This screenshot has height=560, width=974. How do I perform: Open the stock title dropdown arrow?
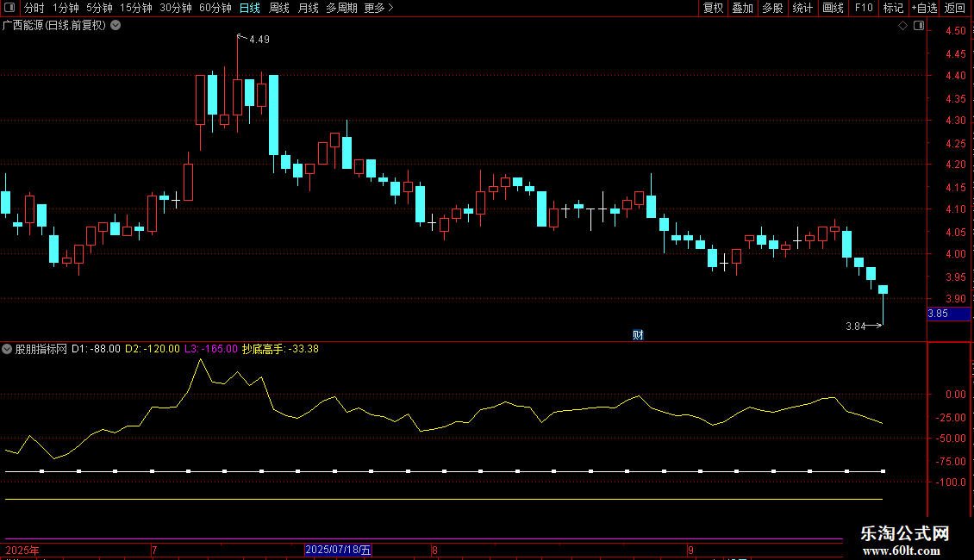click(116, 26)
